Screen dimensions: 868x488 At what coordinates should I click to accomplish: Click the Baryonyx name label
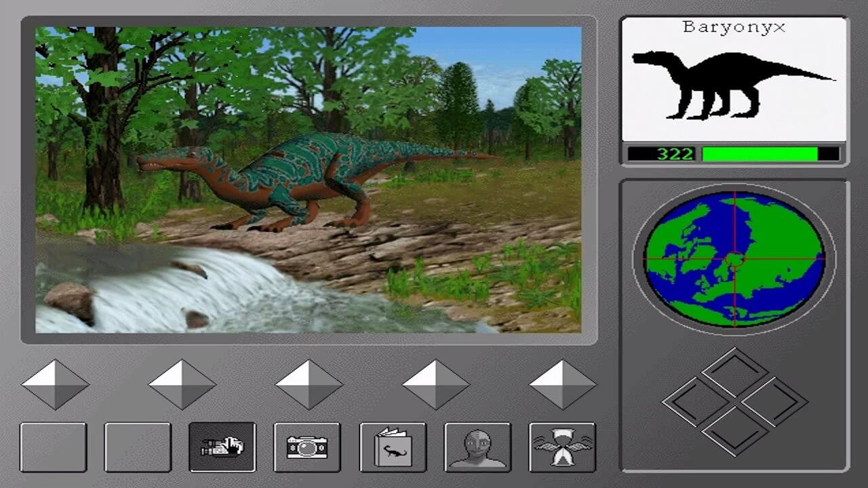click(734, 28)
